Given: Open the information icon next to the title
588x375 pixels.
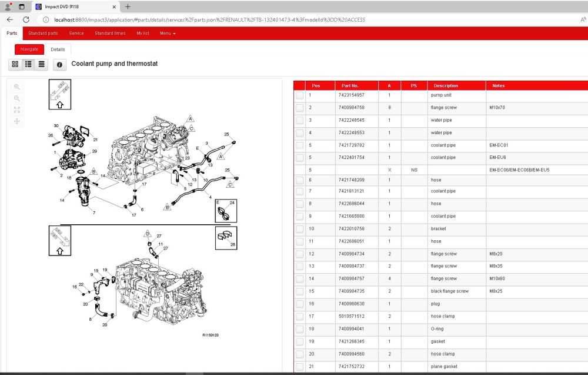Looking at the screenshot, I should [59, 65].
